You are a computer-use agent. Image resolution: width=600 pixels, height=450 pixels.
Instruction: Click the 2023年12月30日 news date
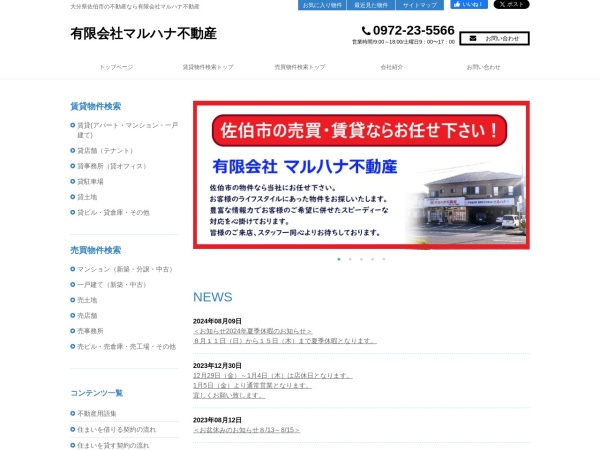click(x=217, y=366)
